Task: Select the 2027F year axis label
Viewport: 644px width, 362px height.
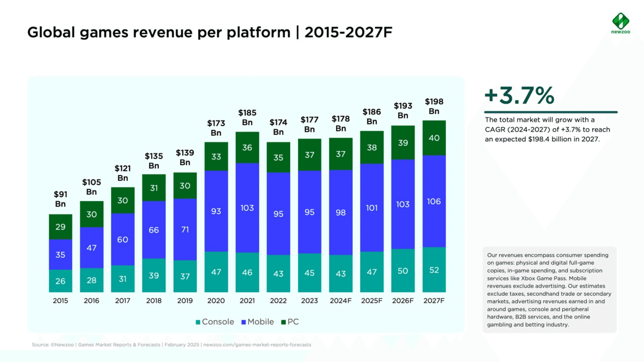Action: pos(434,301)
